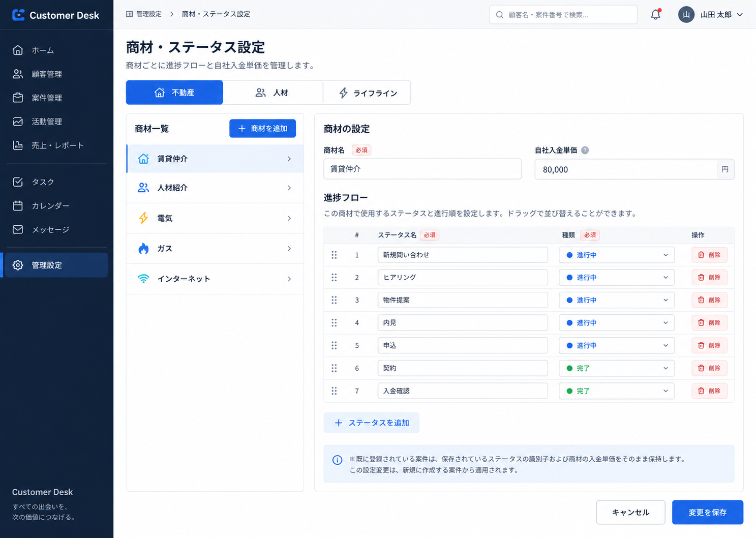Open type dropdown for 入金確認 row
This screenshot has height=538, width=756.
(617, 391)
